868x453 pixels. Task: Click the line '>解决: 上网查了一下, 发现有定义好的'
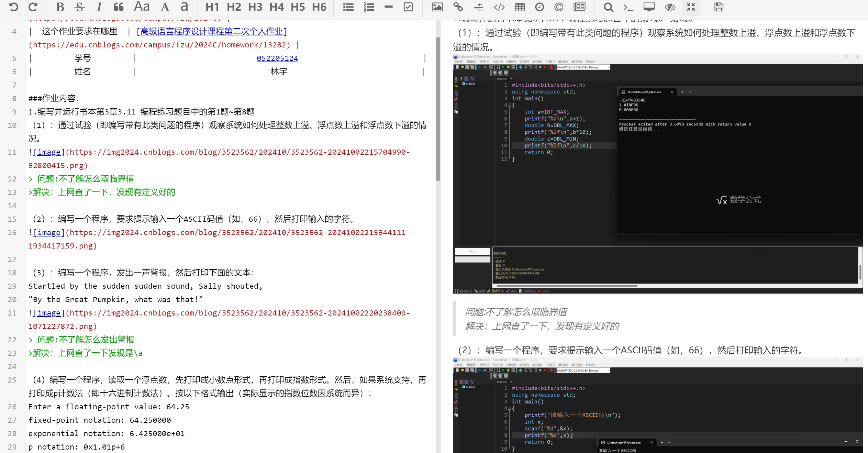click(x=102, y=192)
